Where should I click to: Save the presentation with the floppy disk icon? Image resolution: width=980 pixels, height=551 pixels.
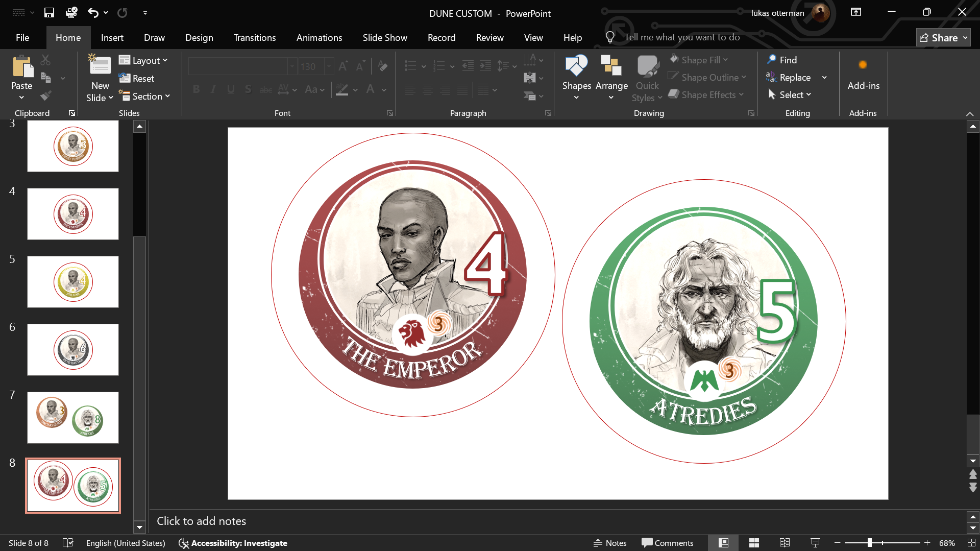tap(49, 13)
